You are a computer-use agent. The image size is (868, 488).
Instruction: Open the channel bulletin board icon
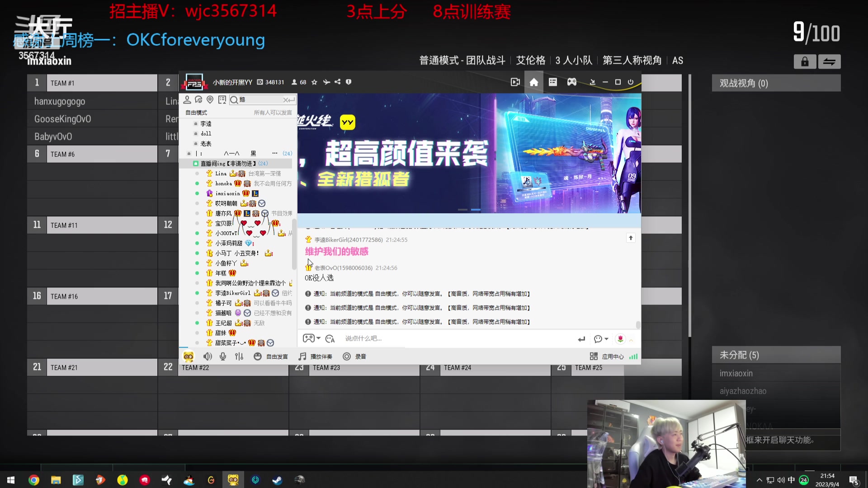pyautogui.click(x=222, y=99)
